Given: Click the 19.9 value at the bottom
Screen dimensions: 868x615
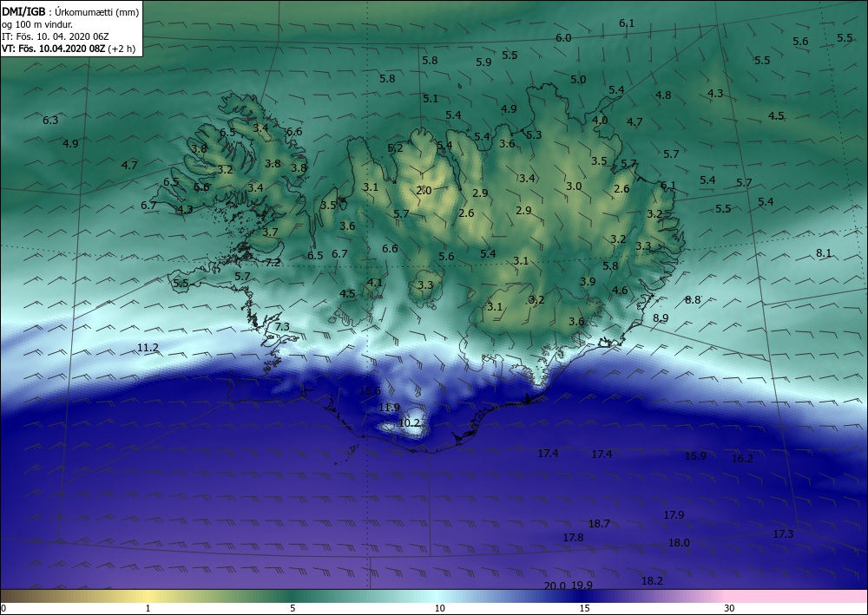Looking at the screenshot, I should (582, 586).
